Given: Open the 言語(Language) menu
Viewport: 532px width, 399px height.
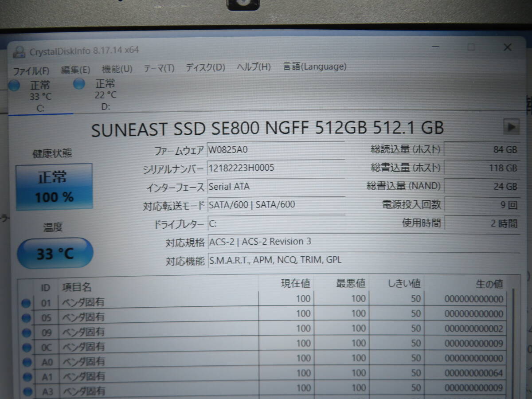Looking at the screenshot, I should click(x=315, y=67).
